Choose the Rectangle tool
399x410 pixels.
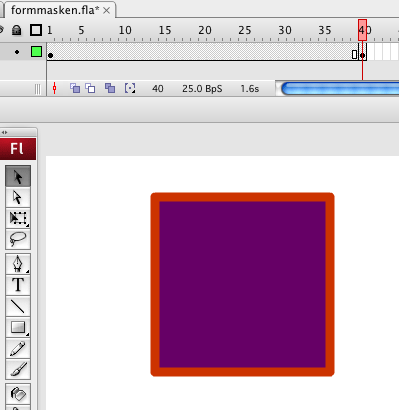[18, 327]
